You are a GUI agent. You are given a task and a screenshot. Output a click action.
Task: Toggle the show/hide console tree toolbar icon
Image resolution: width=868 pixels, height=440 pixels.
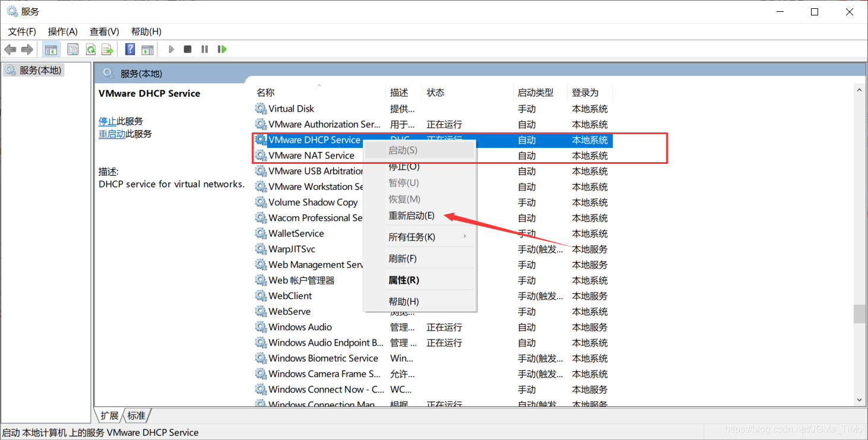pyautogui.click(x=51, y=49)
